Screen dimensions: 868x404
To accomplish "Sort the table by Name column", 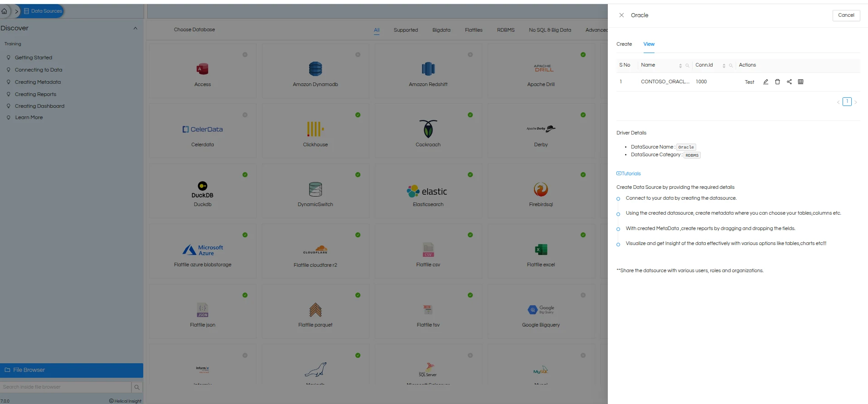I will pyautogui.click(x=680, y=66).
